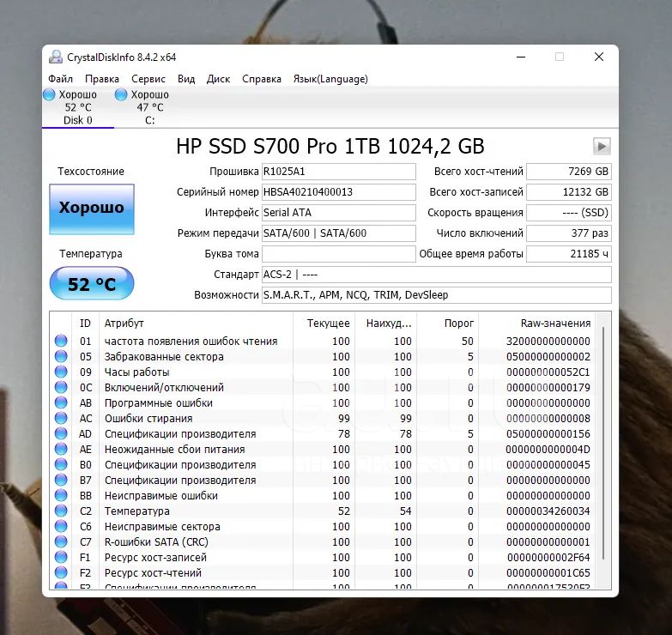Viewport: 672px width, 635px height.
Task: Click the serial number field HBSA40210400013
Action: [338, 192]
